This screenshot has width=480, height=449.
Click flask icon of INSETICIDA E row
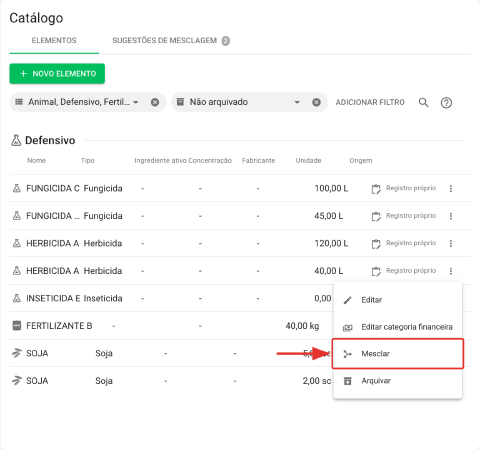(x=17, y=298)
